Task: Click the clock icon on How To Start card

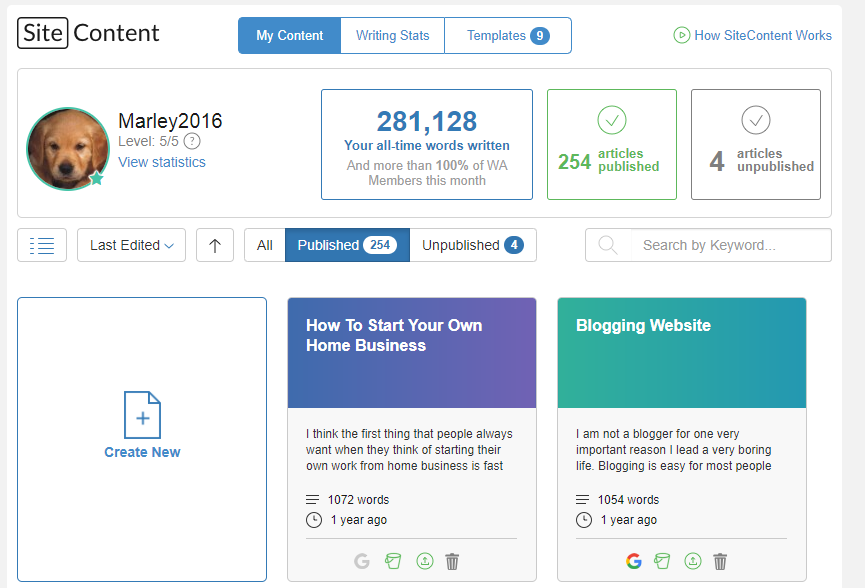Action: click(314, 520)
